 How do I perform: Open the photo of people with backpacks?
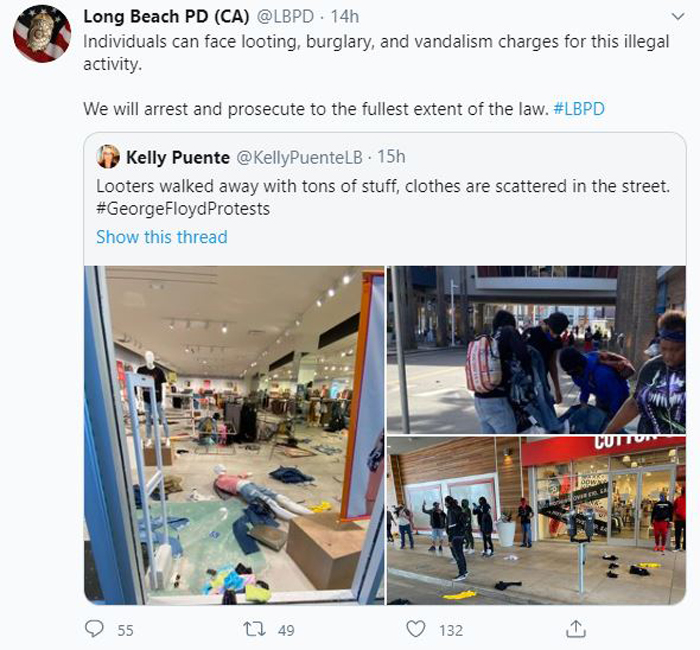(536, 350)
